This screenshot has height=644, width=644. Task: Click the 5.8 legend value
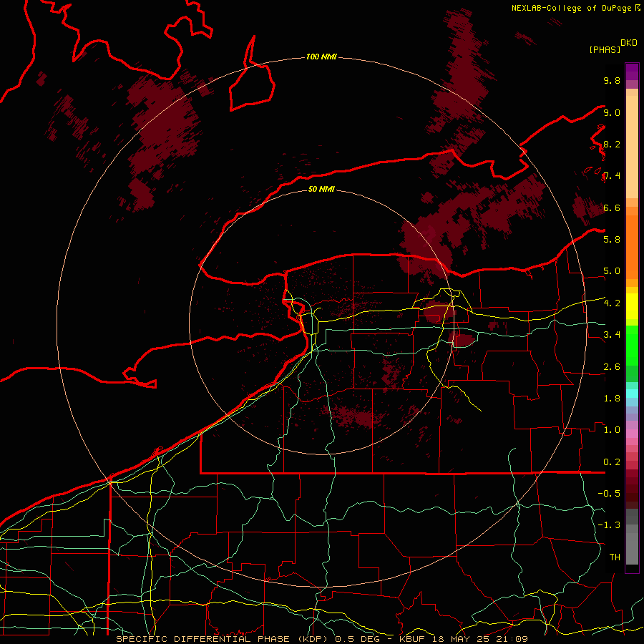(612, 239)
